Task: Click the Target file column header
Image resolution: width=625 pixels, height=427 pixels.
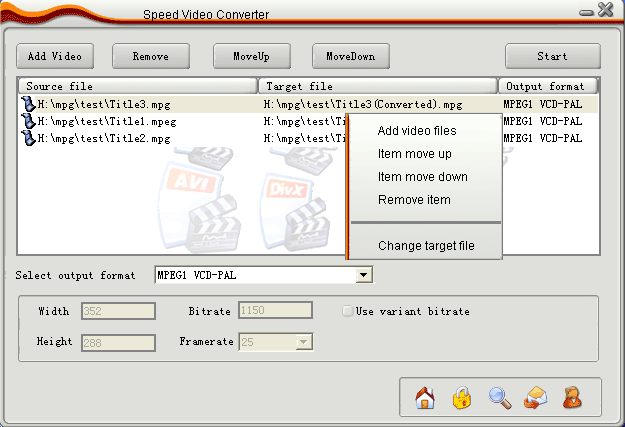Action: point(378,86)
